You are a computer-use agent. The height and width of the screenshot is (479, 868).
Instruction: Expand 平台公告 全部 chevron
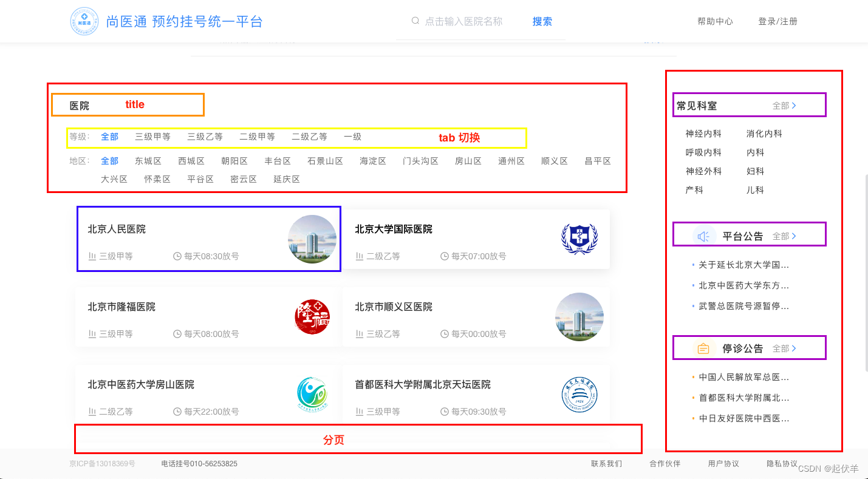(x=794, y=236)
